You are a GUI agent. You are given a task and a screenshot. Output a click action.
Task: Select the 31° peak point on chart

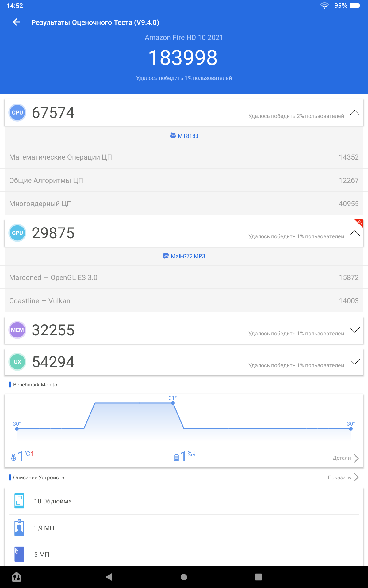tap(173, 403)
